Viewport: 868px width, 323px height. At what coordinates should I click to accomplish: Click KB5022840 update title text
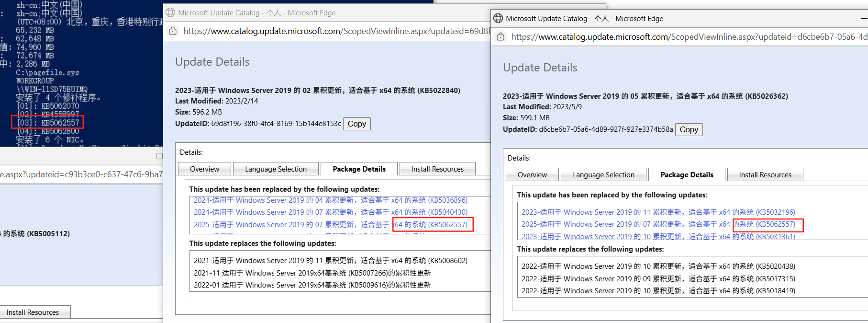coord(318,90)
